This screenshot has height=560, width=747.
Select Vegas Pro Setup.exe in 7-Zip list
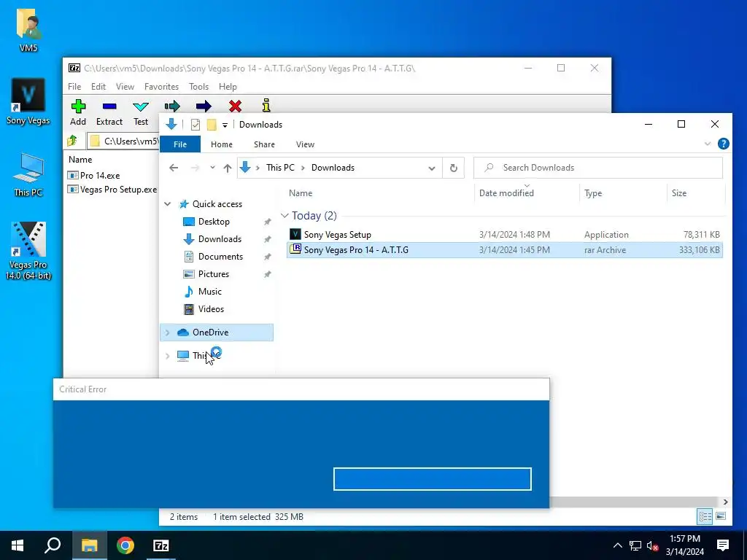click(x=112, y=190)
